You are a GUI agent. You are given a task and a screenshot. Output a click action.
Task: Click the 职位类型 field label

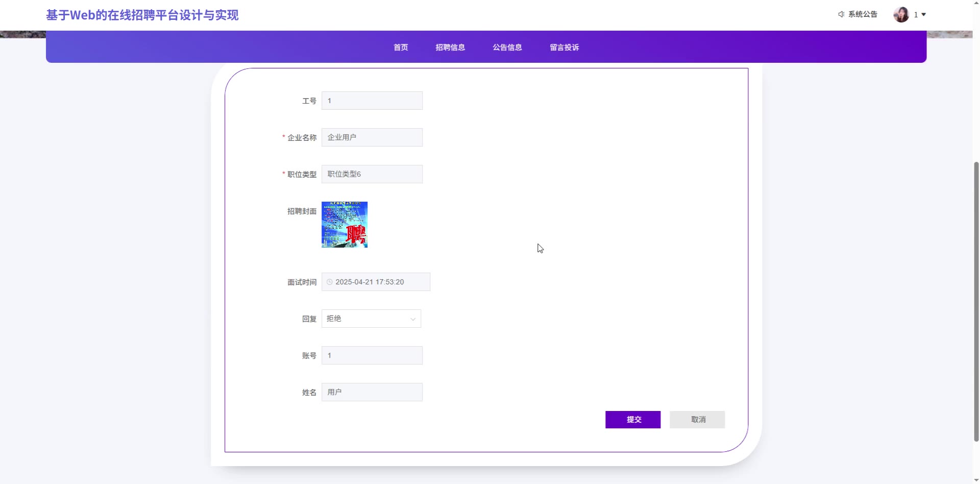302,175
